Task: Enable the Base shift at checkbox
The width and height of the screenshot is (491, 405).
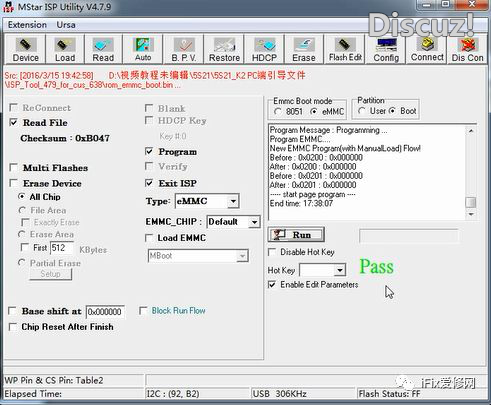Action: tap(13, 311)
